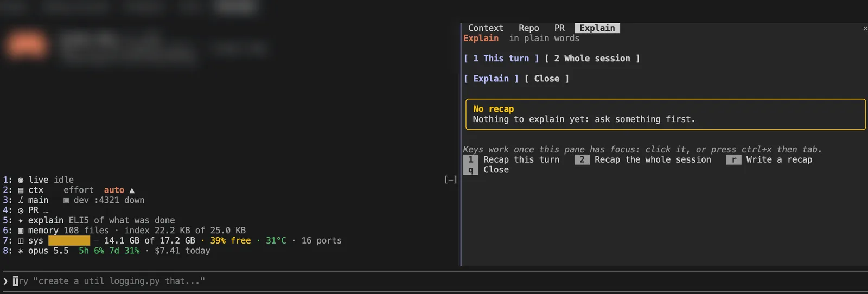
Task: Click the 'r' key hint for Write a recap
Action: pyautogui.click(x=733, y=160)
